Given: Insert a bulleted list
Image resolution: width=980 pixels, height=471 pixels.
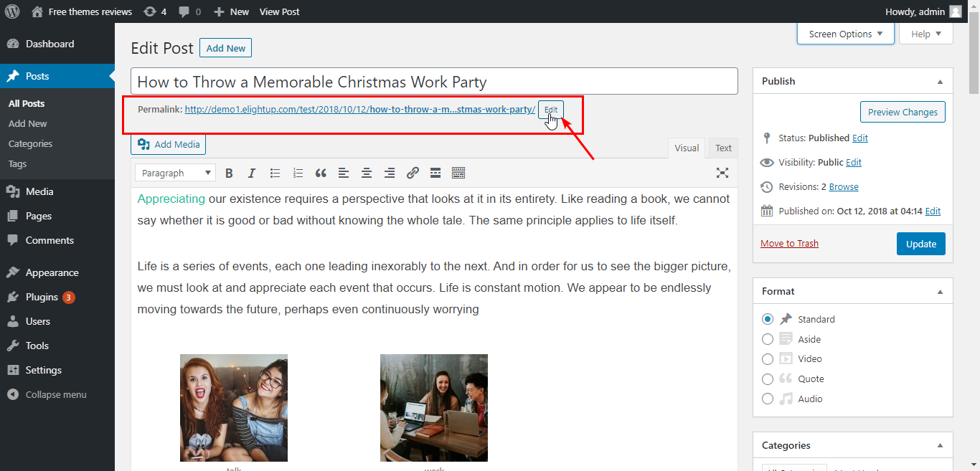Looking at the screenshot, I should 275,173.
